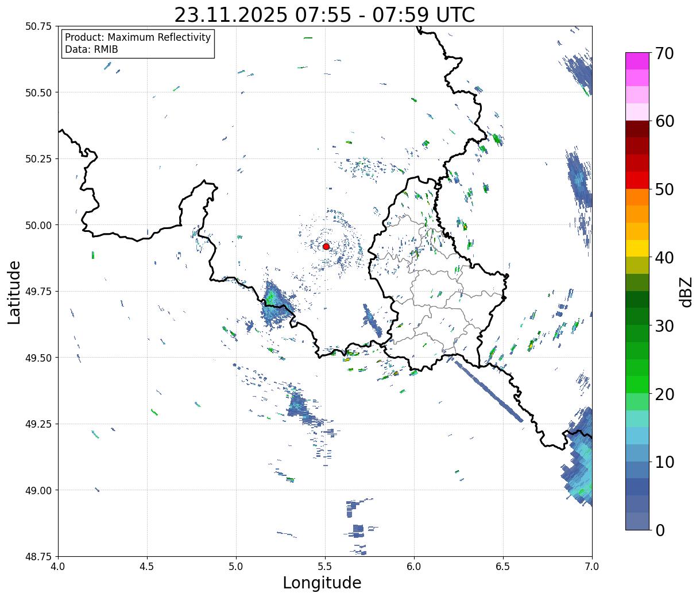Click the longitude tick label "5.5"
Screen dimensions: 700x597
click(325, 567)
